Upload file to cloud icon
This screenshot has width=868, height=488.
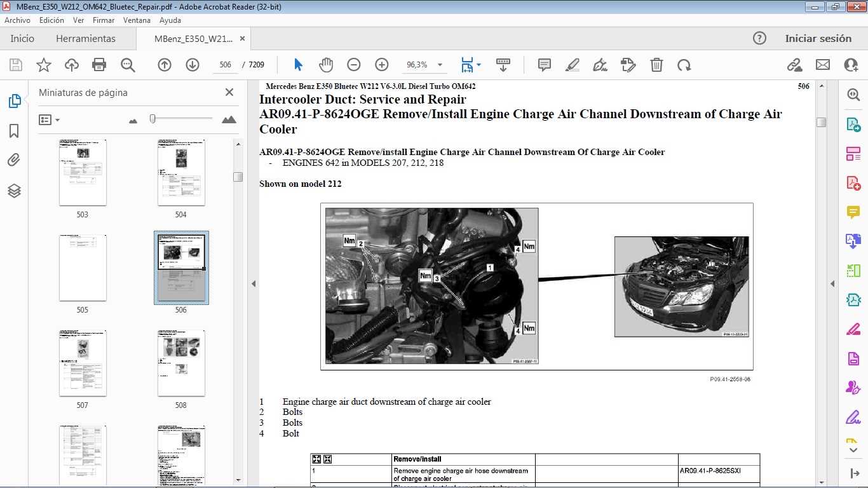click(72, 65)
